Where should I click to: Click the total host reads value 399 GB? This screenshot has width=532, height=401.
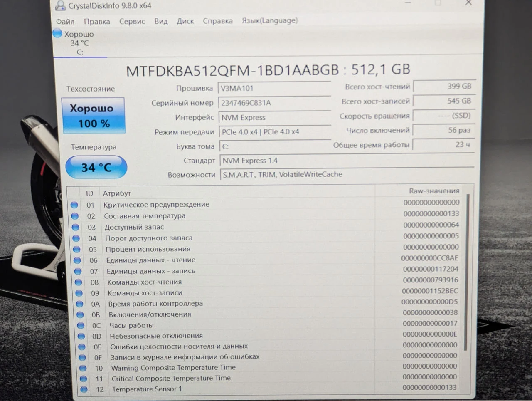point(444,87)
